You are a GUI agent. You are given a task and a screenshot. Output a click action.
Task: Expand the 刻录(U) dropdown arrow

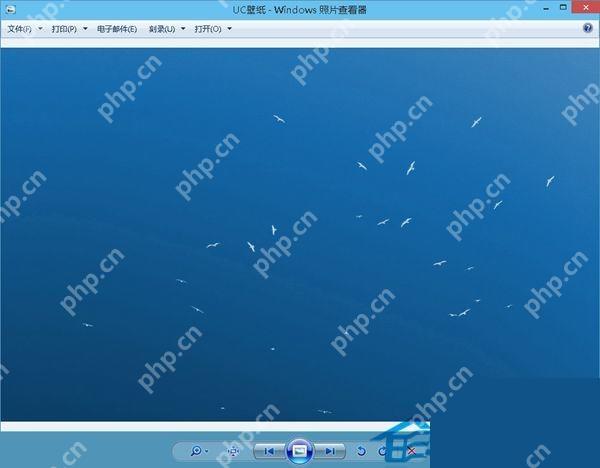click(183, 29)
